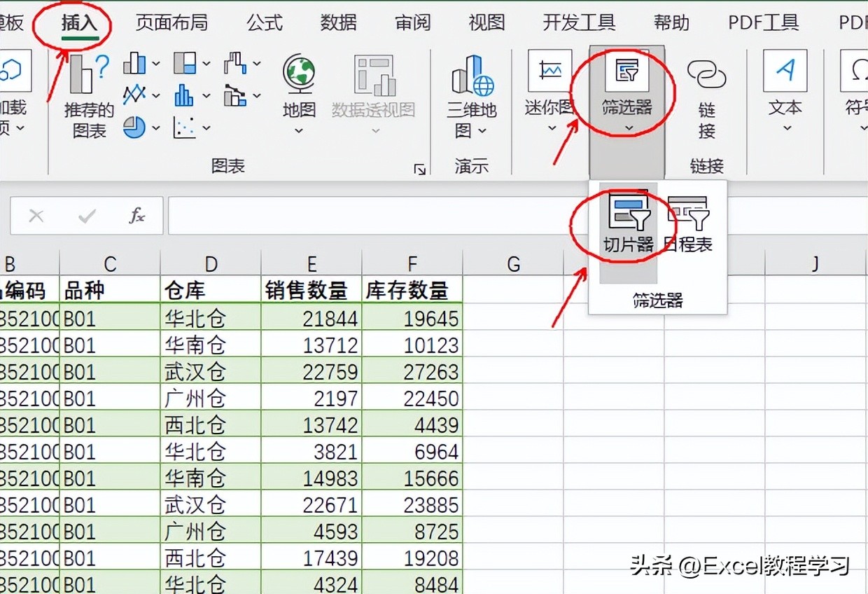This screenshot has height=594, width=868.
Task: Open the 公式 tab
Action: (265, 22)
